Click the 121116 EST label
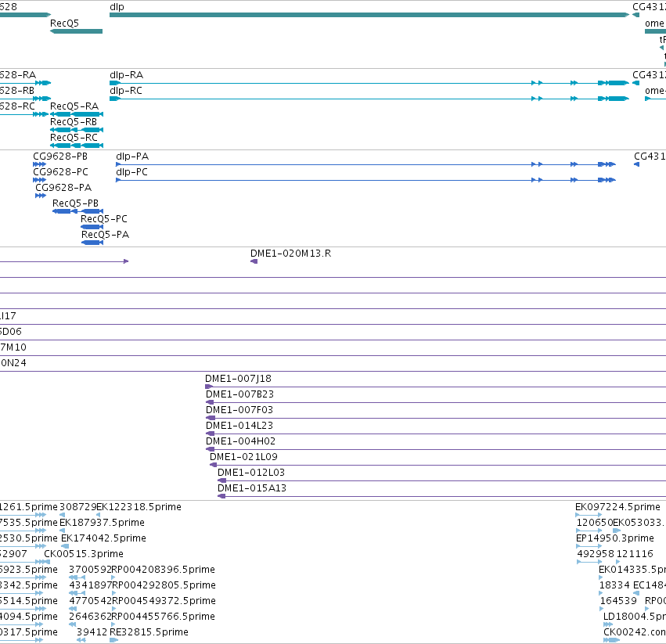The height and width of the screenshot is (644, 666). click(x=635, y=554)
